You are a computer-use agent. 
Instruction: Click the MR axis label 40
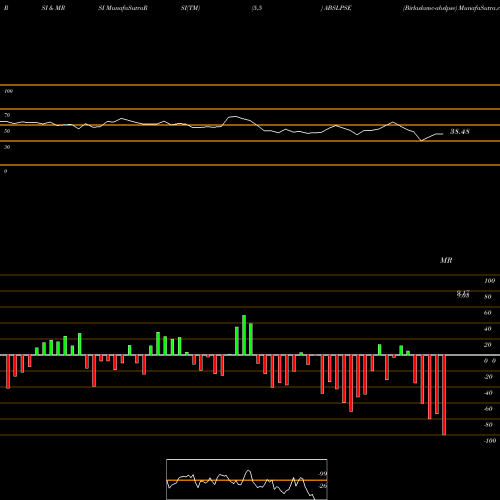click(x=487, y=329)
